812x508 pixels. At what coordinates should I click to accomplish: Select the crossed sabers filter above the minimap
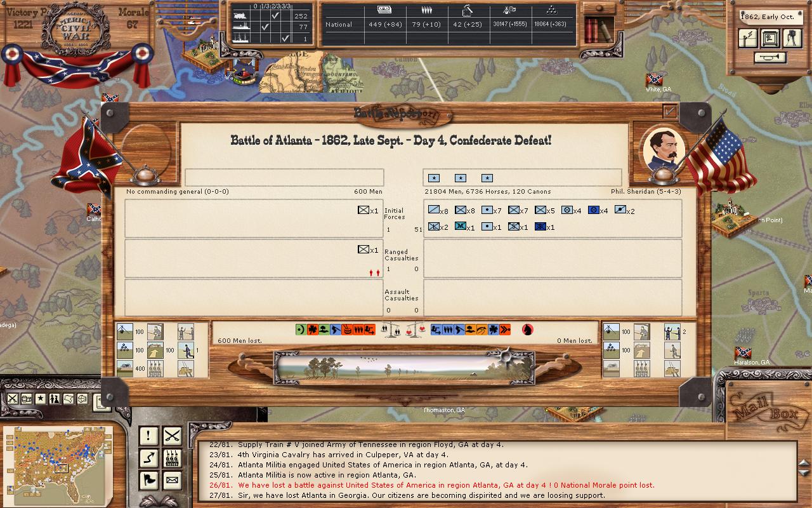tap(12, 399)
